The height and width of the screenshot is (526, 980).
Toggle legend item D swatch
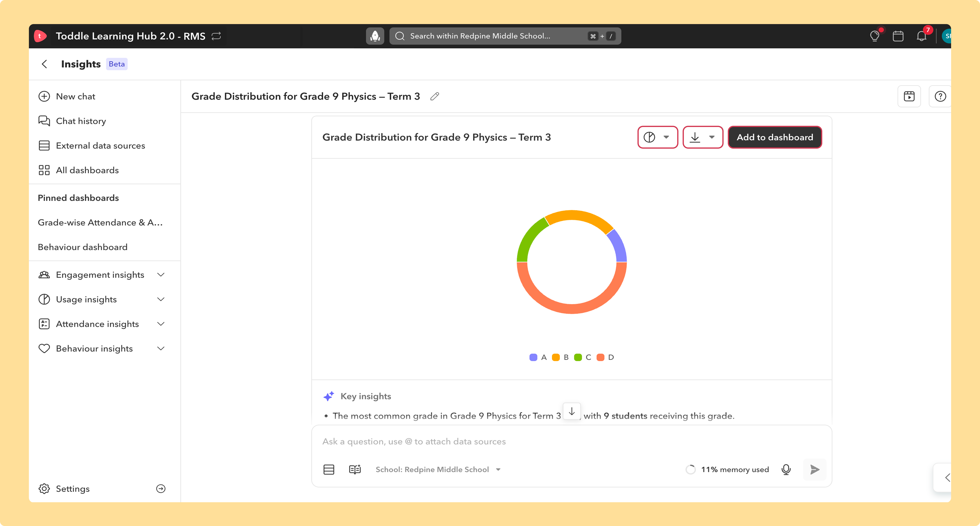(x=600, y=357)
